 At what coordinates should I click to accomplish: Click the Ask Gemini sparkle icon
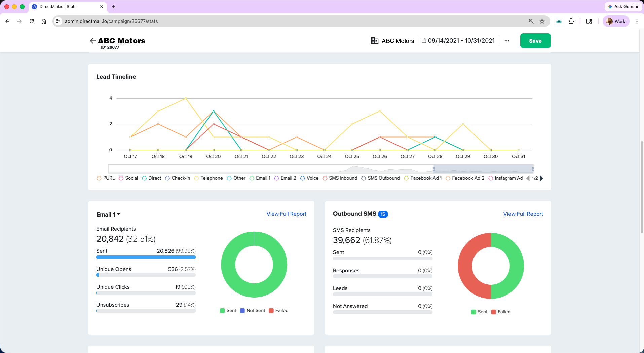610,6
